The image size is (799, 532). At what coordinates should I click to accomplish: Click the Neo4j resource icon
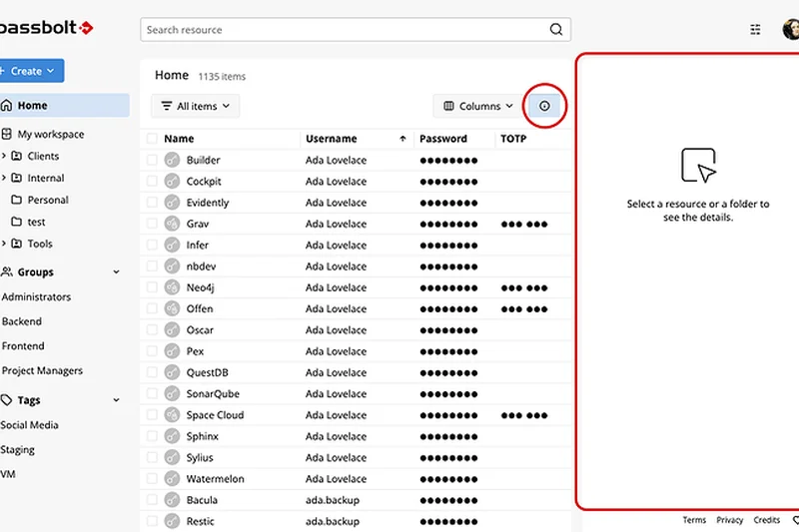pyautogui.click(x=172, y=287)
